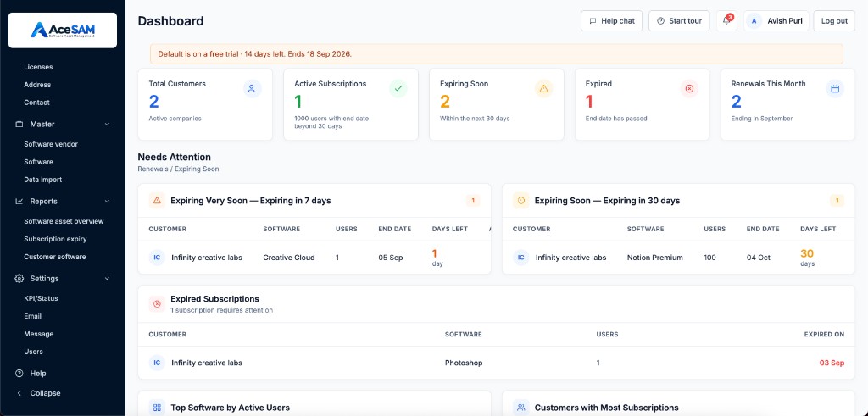This screenshot has height=416, width=868.
Task: Open Message settings
Action: point(39,334)
